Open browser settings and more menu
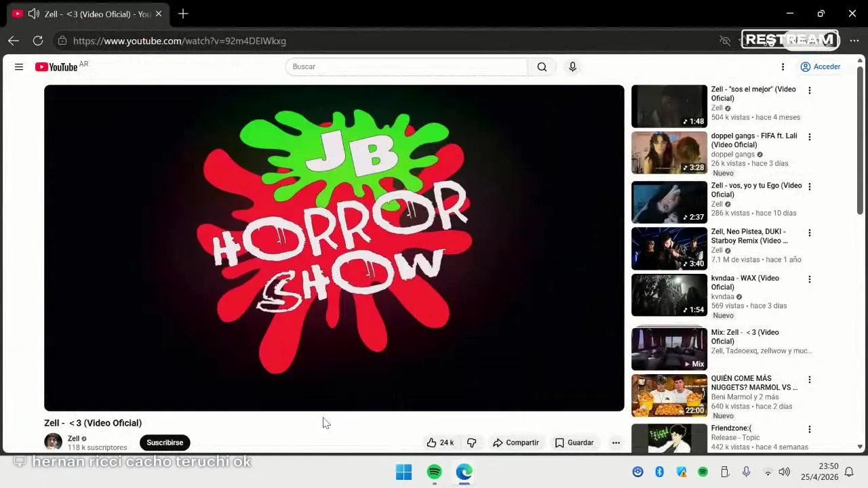The image size is (868, 488). pos(854,41)
